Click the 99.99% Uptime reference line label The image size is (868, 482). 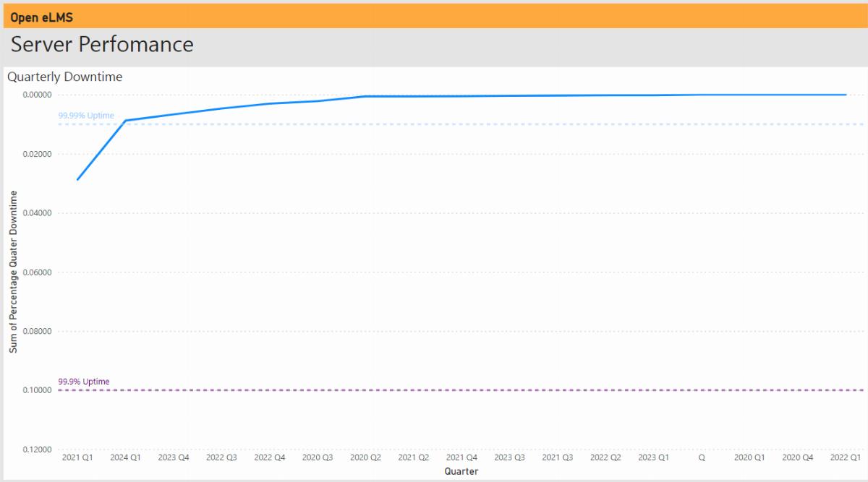point(86,116)
